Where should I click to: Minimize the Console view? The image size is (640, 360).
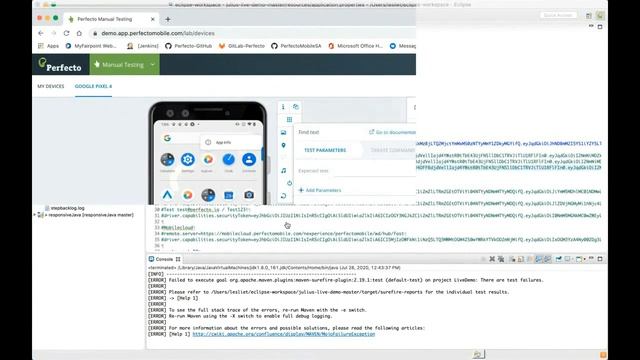[591, 259]
